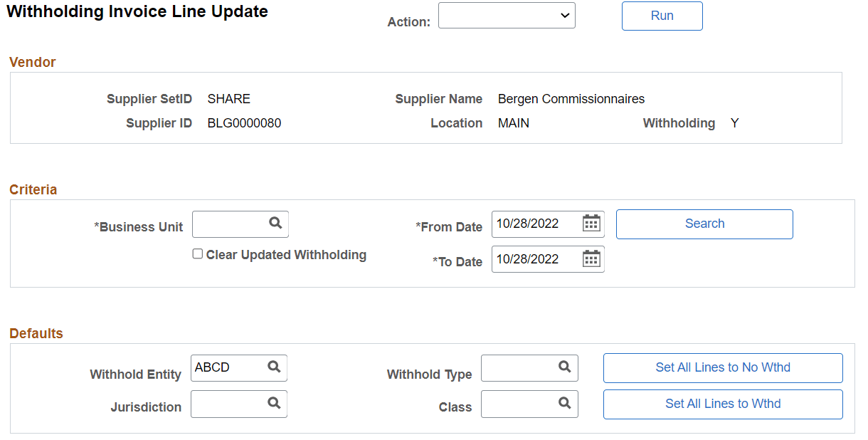The image size is (868, 440).
Task: Open the Withhold Type lookup magnifier
Action: [x=566, y=367]
